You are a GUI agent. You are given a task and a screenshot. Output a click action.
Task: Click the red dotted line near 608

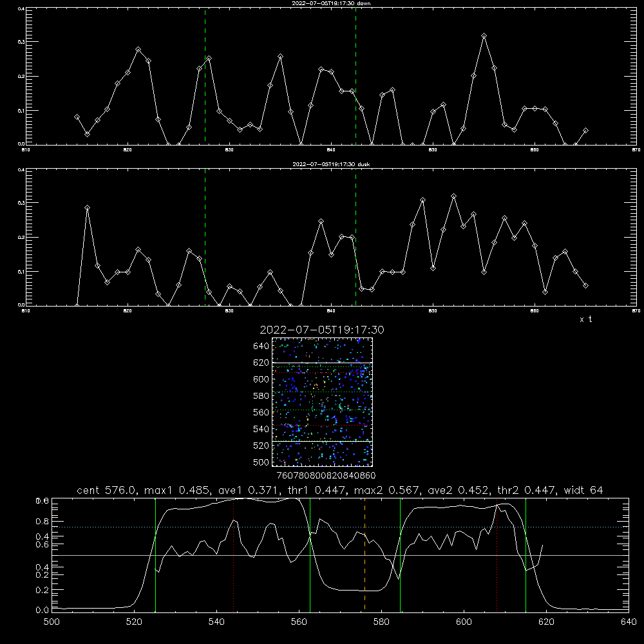click(497, 554)
